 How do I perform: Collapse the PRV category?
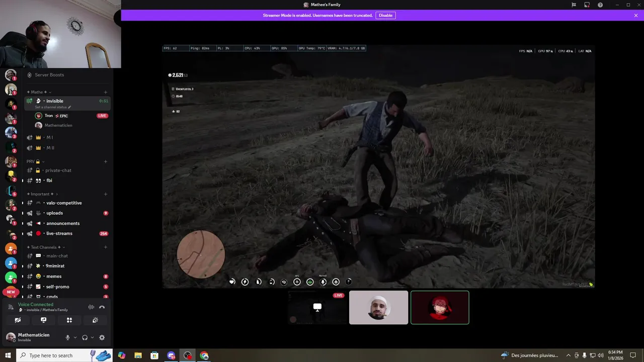(35, 161)
